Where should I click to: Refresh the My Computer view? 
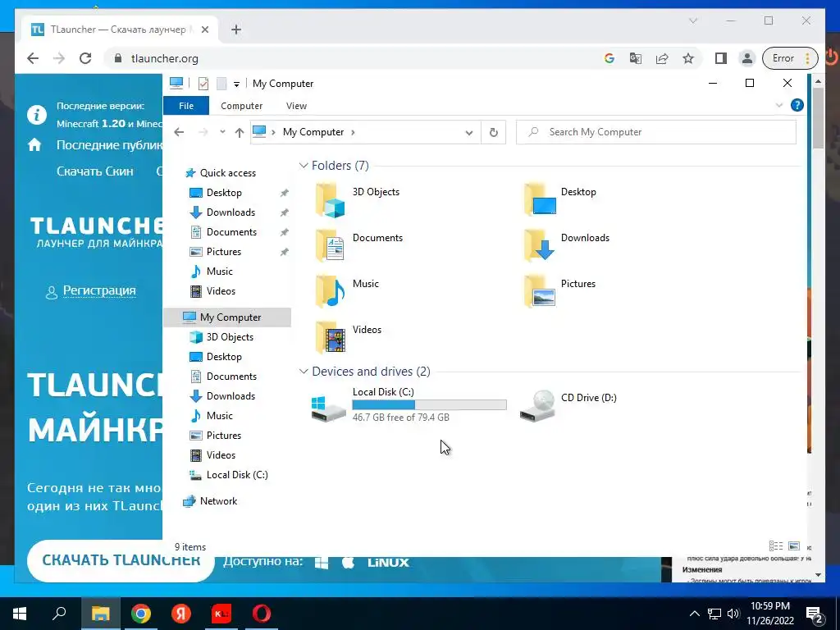(493, 132)
